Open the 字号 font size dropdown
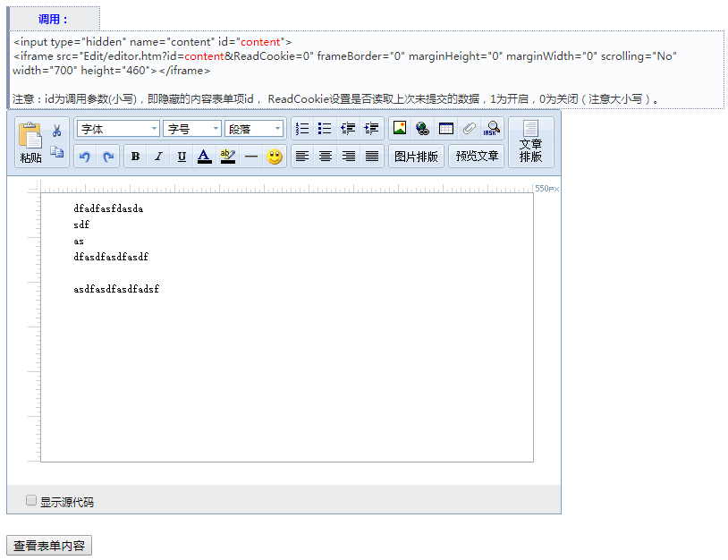The height and width of the screenshot is (560, 728). 192,129
